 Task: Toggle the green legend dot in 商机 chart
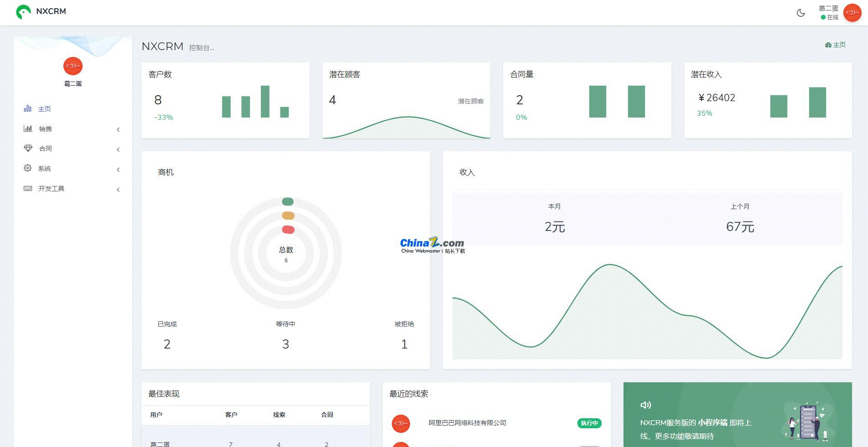(288, 202)
